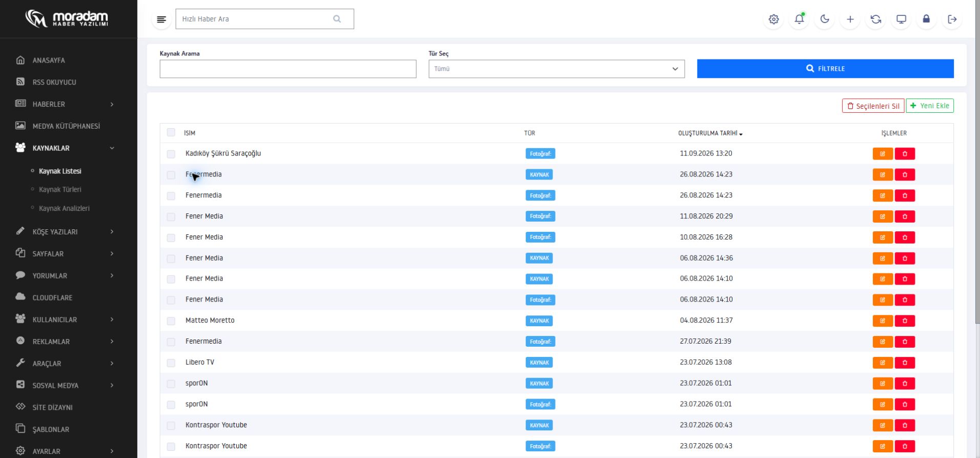
Task: Expand the Köşe Yazıları submenu chevron
Action: coord(112,232)
